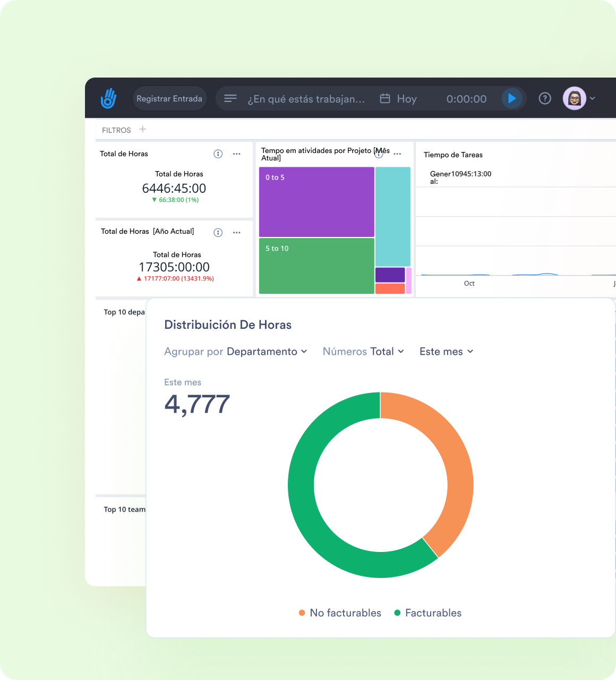
Task: Open options menu for Tempo em atividades widget
Action: click(397, 154)
